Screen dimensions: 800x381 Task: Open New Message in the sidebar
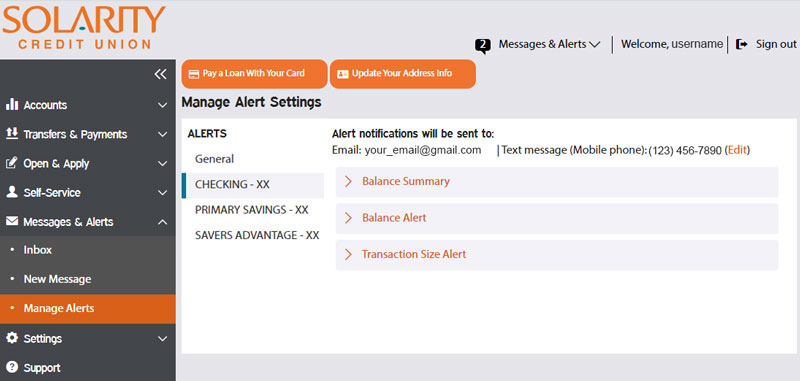pos(88,279)
